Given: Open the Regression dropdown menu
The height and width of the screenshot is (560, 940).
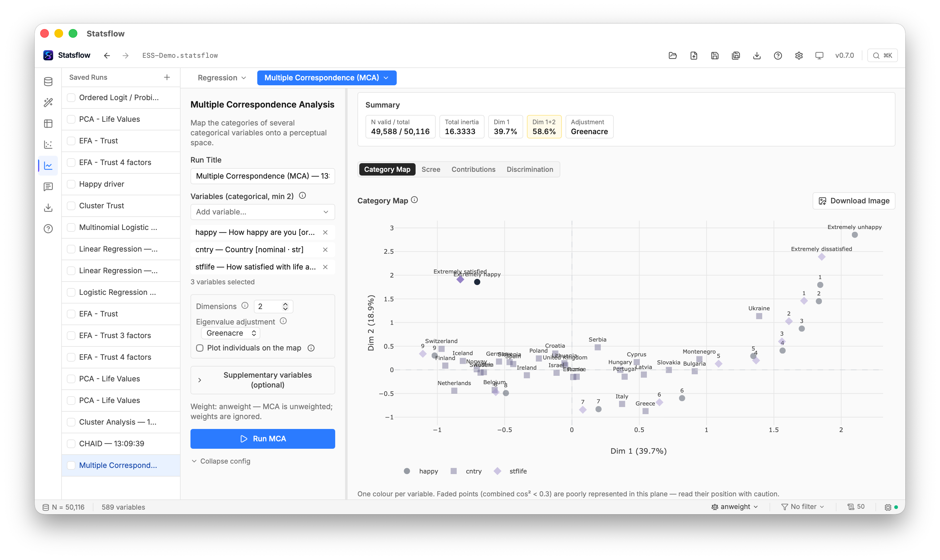Looking at the screenshot, I should 222,78.
